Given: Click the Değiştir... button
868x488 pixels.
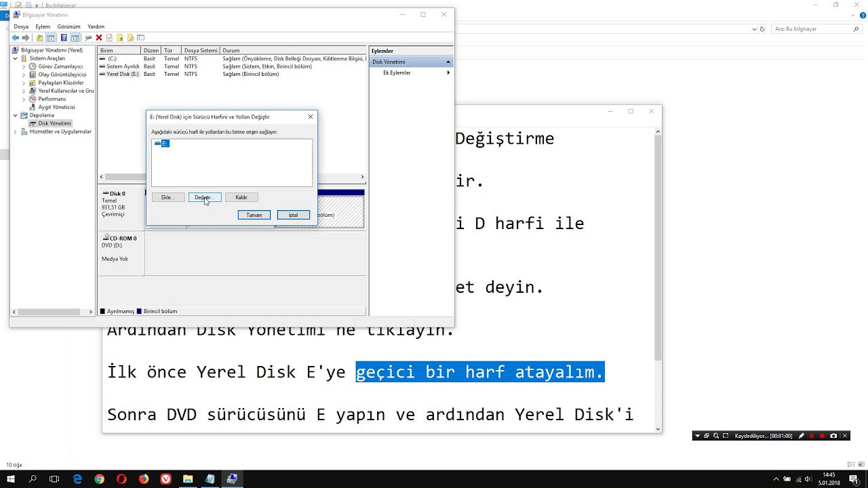Looking at the screenshot, I should pos(205,197).
